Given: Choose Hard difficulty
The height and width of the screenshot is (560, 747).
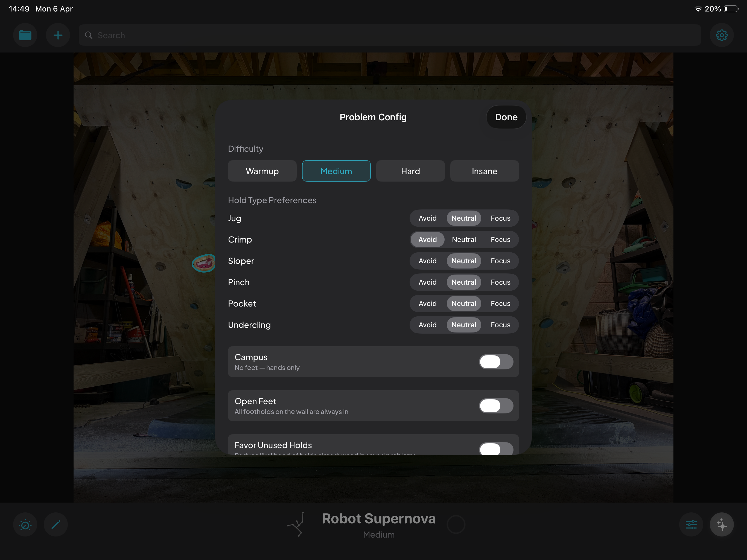Looking at the screenshot, I should pyautogui.click(x=410, y=171).
